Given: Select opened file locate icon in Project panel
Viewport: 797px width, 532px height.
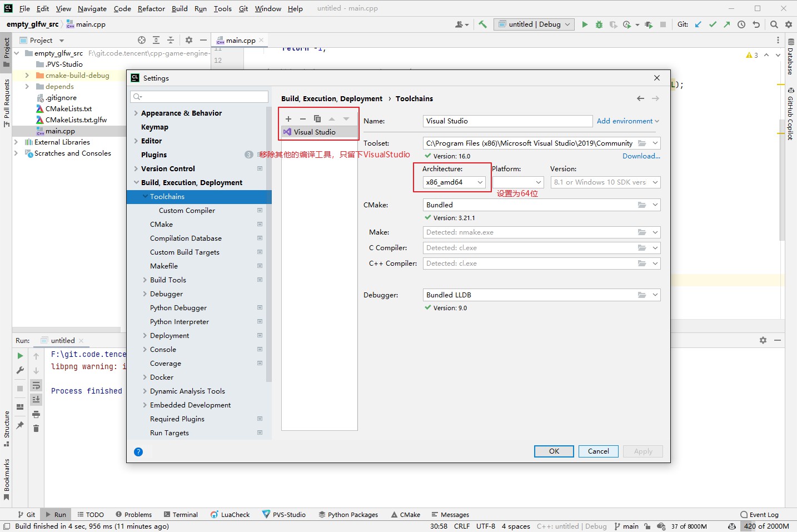Looking at the screenshot, I should coord(142,40).
